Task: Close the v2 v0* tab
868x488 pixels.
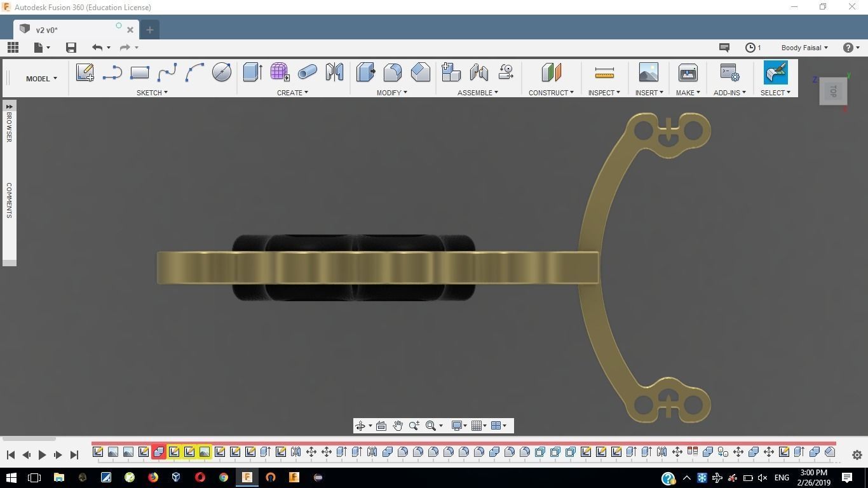Action: tap(130, 30)
